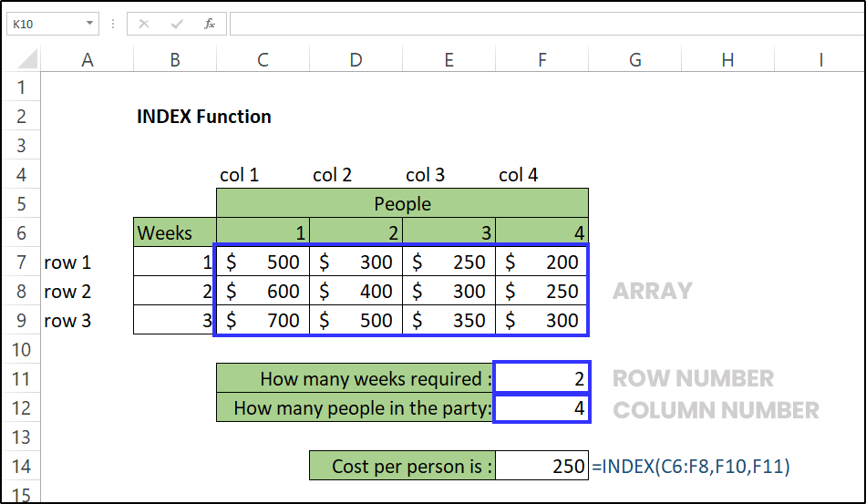Select the $200 cell in row 7
This screenshot has width=866, height=504.
click(x=541, y=262)
